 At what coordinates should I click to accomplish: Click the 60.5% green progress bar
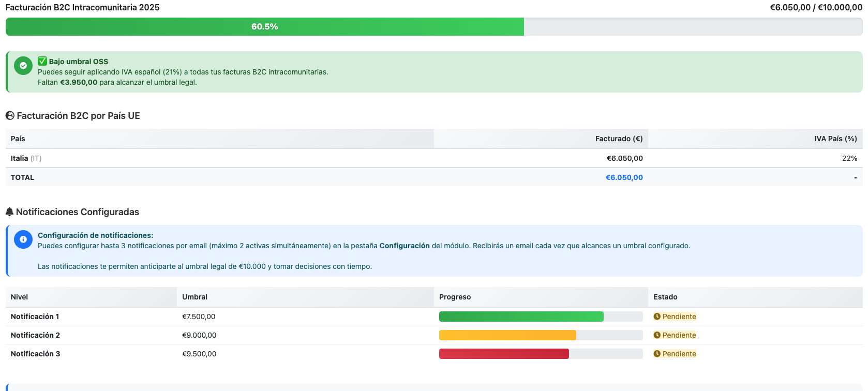[x=264, y=27]
